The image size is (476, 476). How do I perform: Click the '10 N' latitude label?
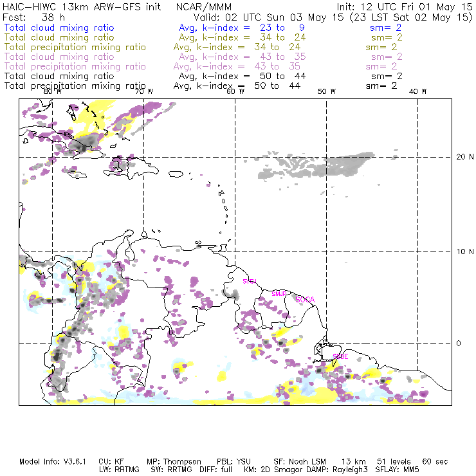(465, 252)
